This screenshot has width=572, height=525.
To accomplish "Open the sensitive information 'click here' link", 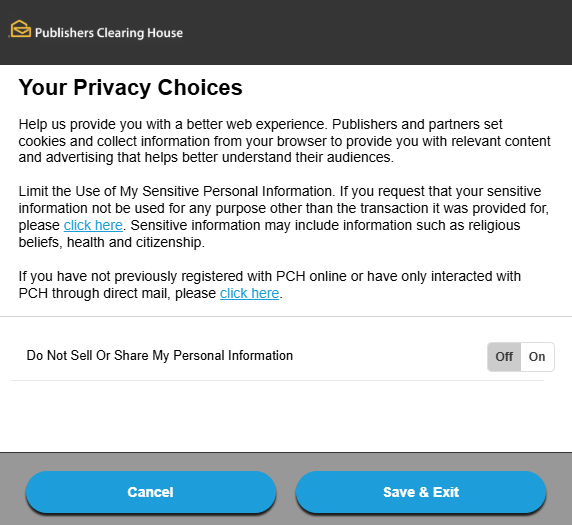I will coord(93,225).
